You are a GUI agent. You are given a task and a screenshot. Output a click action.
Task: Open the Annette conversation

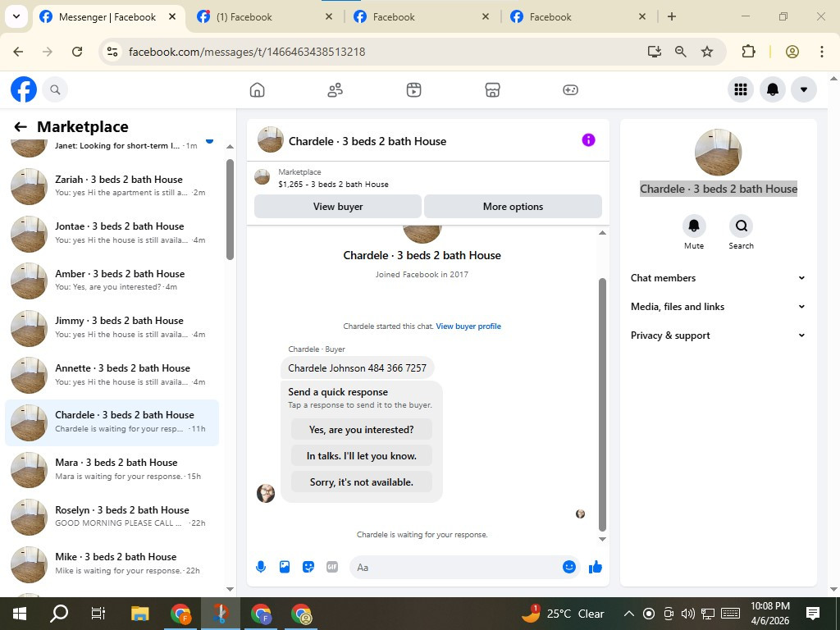click(x=112, y=375)
